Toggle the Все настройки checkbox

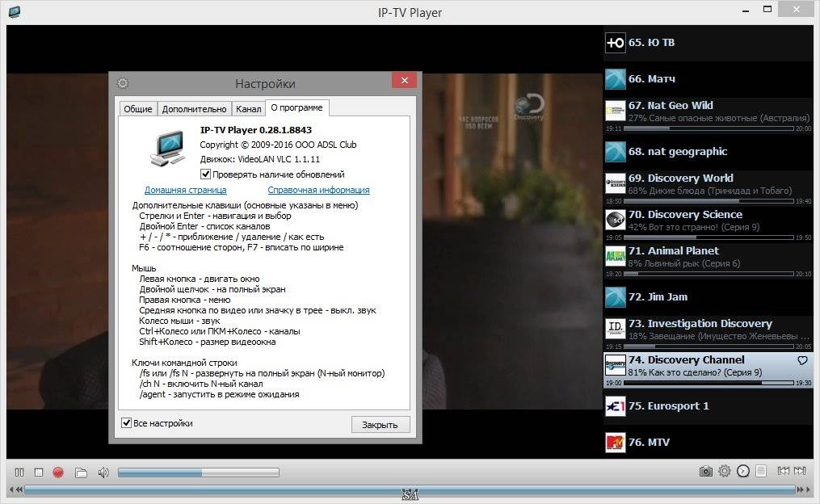tap(126, 422)
